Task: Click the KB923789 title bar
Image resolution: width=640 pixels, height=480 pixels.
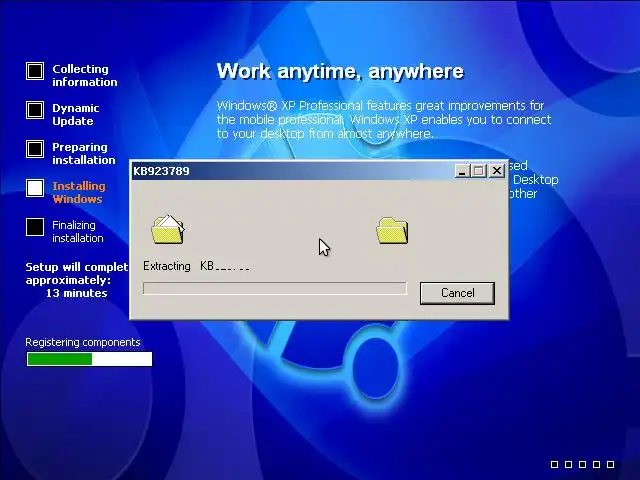Action: [x=292, y=171]
